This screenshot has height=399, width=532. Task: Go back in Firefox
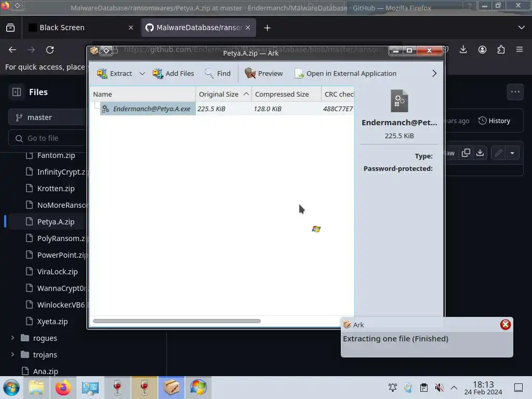pos(12,50)
